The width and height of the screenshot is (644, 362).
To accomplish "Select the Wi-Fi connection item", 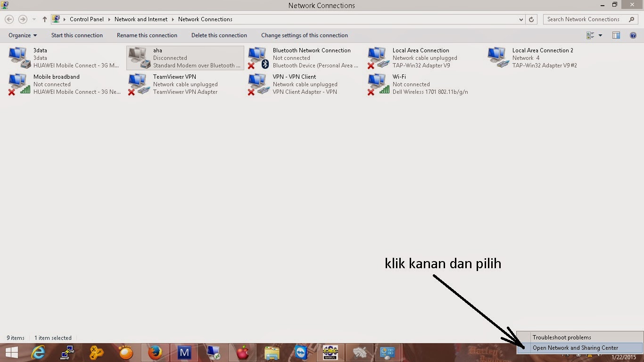I will coord(415,84).
